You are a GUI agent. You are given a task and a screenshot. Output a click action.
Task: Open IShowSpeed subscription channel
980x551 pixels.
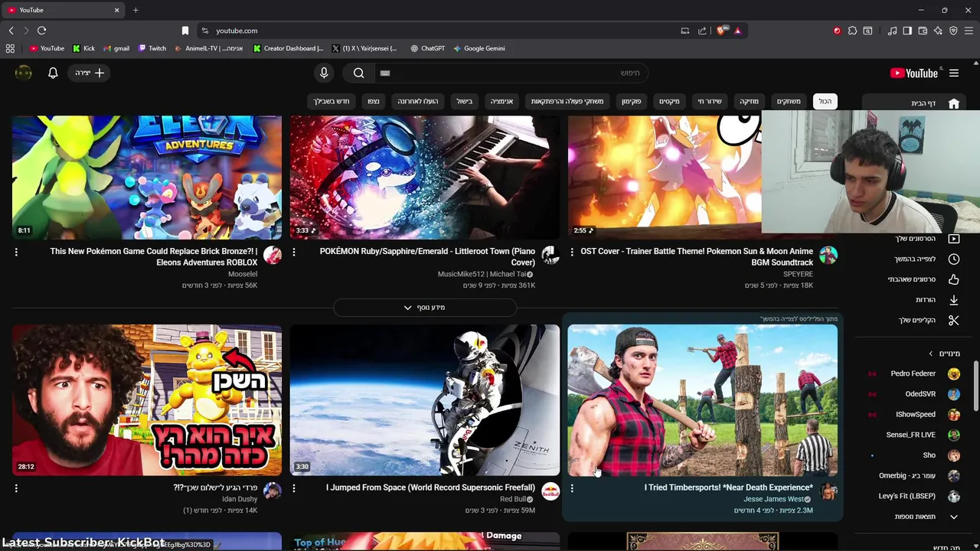coord(913,414)
